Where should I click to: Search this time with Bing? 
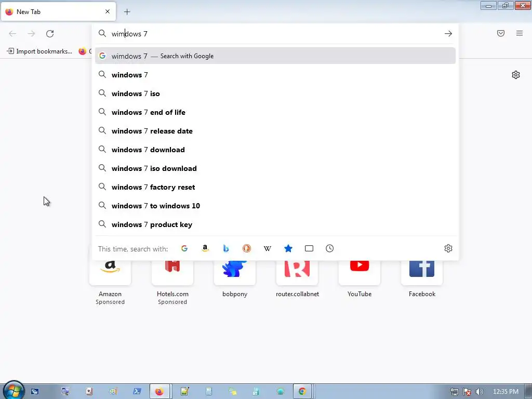coord(226,248)
